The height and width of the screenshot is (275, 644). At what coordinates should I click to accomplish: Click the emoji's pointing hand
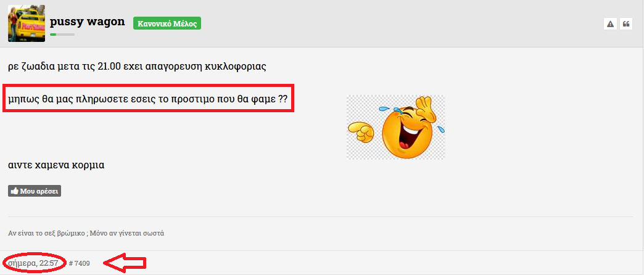tap(361, 131)
